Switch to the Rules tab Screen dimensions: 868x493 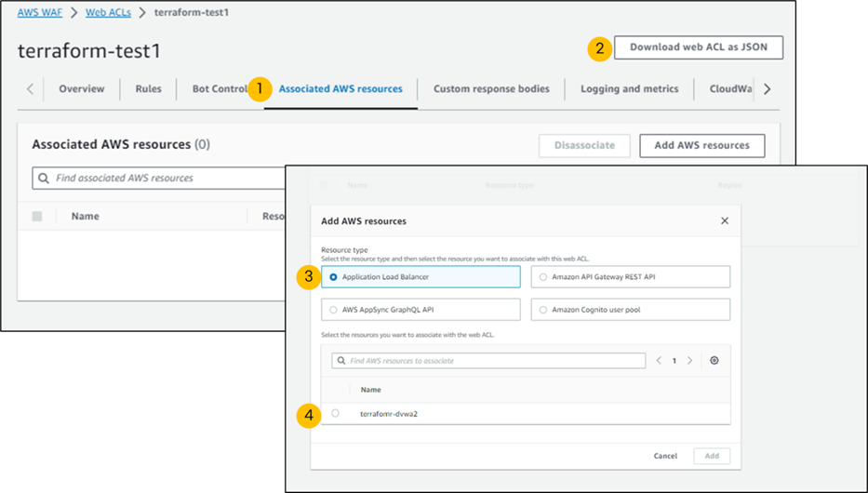(148, 88)
